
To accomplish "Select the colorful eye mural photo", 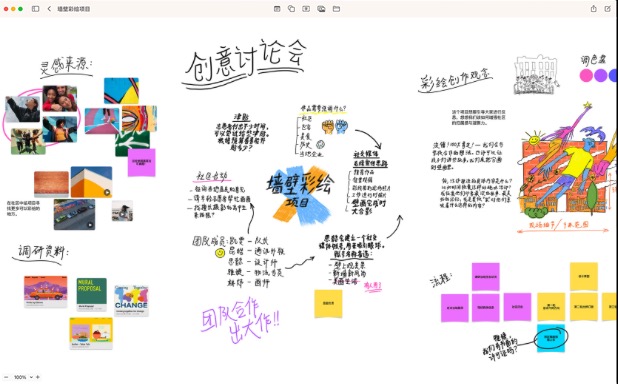I will tap(140, 118).
